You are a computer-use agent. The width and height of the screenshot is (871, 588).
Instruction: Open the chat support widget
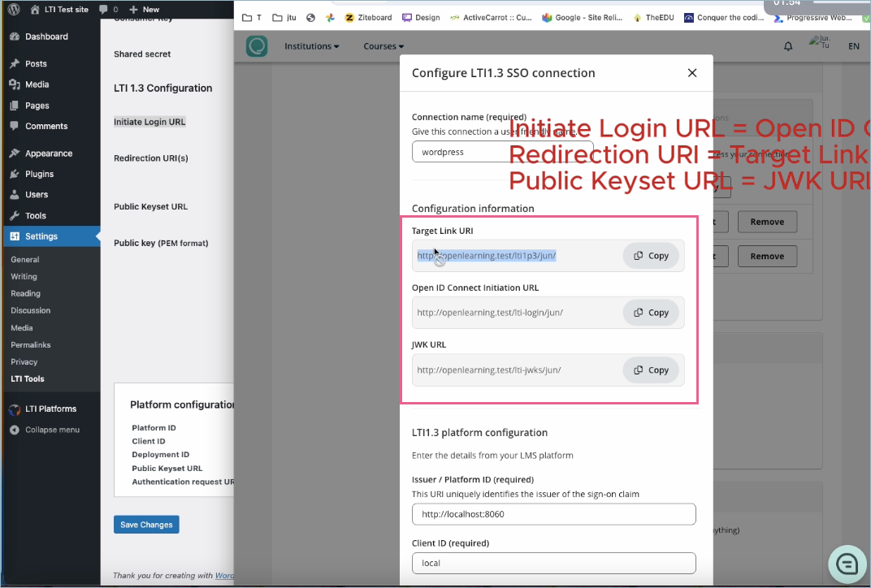point(847,564)
